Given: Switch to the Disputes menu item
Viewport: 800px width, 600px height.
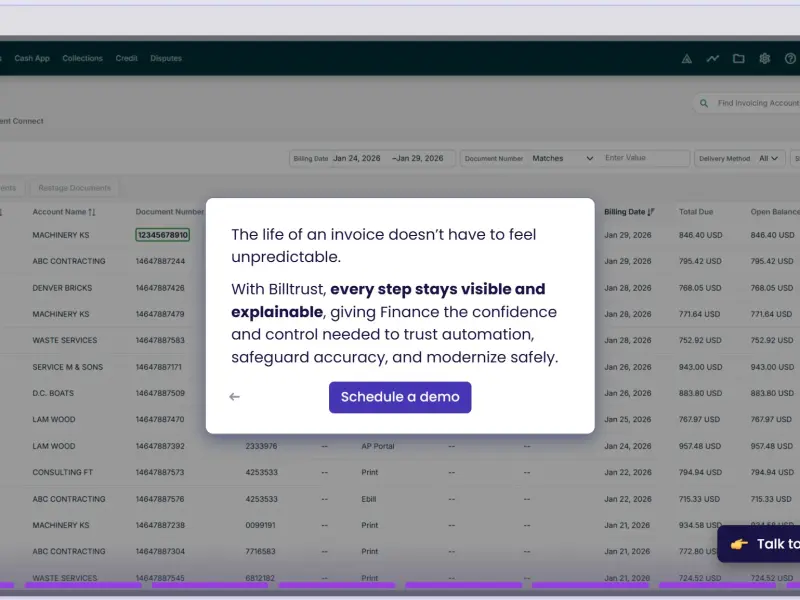Looking at the screenshot, I should coord(166,58).
